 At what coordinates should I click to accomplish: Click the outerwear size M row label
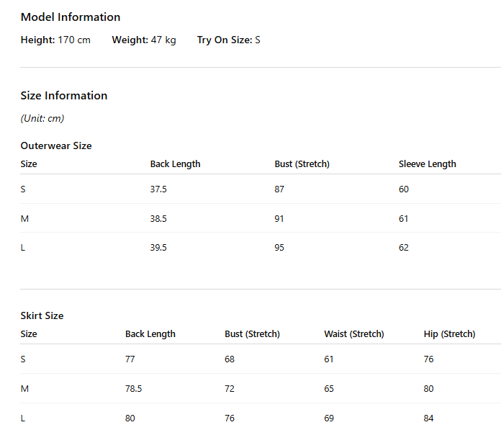pyautogui.click(x=24, y=219)
